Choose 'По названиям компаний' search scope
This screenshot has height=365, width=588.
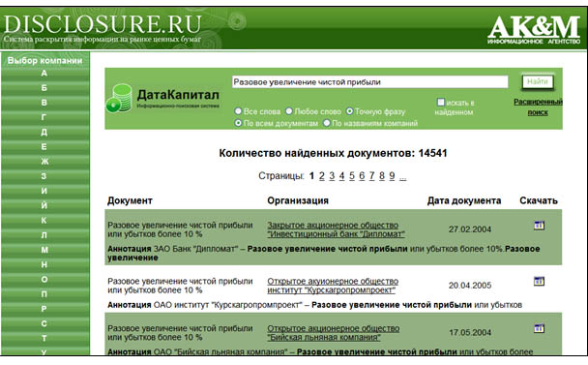tap(327, 123)
